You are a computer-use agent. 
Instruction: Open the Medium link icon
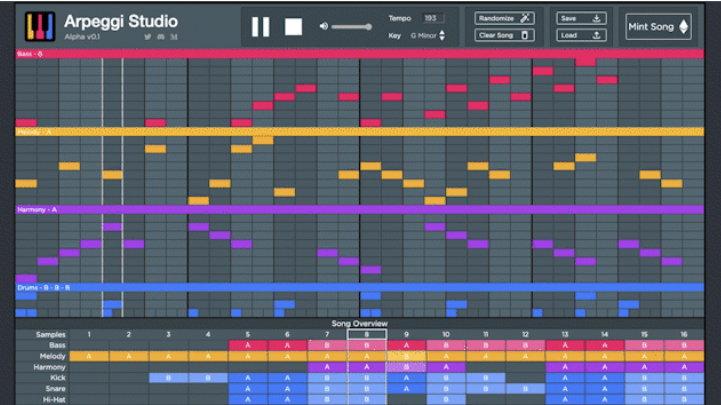pyautogui.click(x=174, y=37)
